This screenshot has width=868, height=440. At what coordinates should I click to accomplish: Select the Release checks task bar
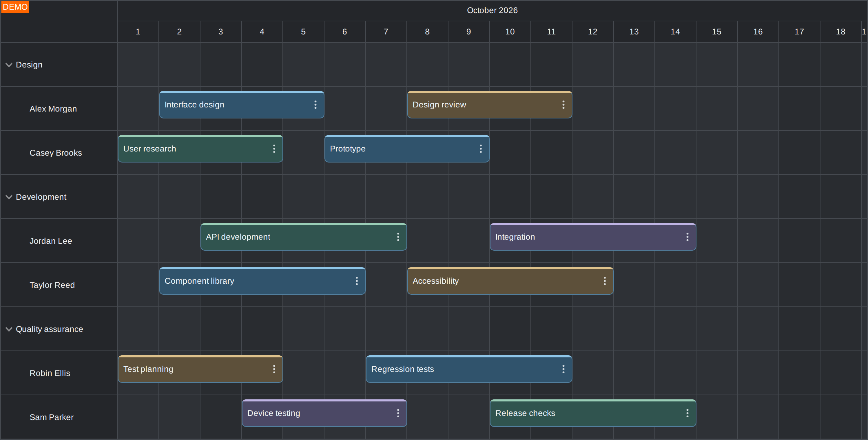point(593,413)
